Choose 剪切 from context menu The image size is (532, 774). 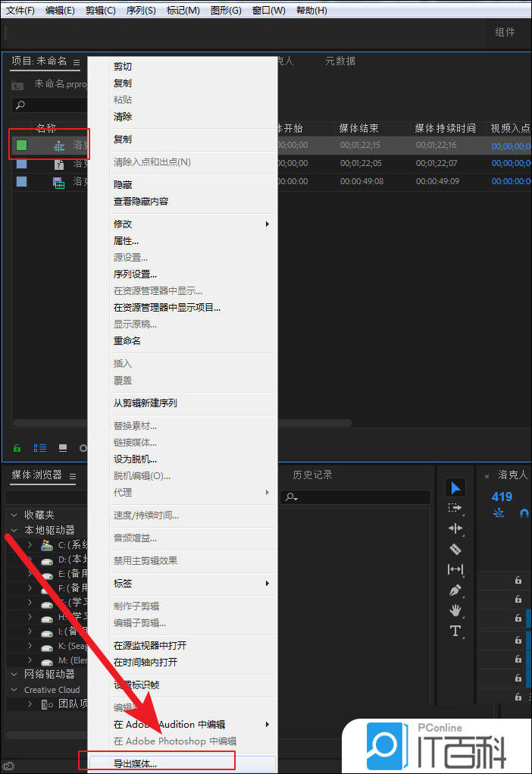click(x=192, y=67)
